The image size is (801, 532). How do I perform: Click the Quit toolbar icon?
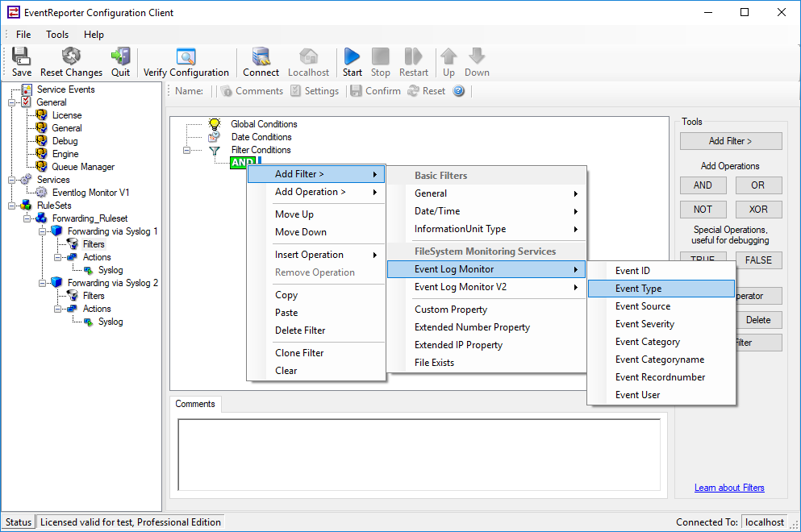pyautogui.click(x=120, y=56)
